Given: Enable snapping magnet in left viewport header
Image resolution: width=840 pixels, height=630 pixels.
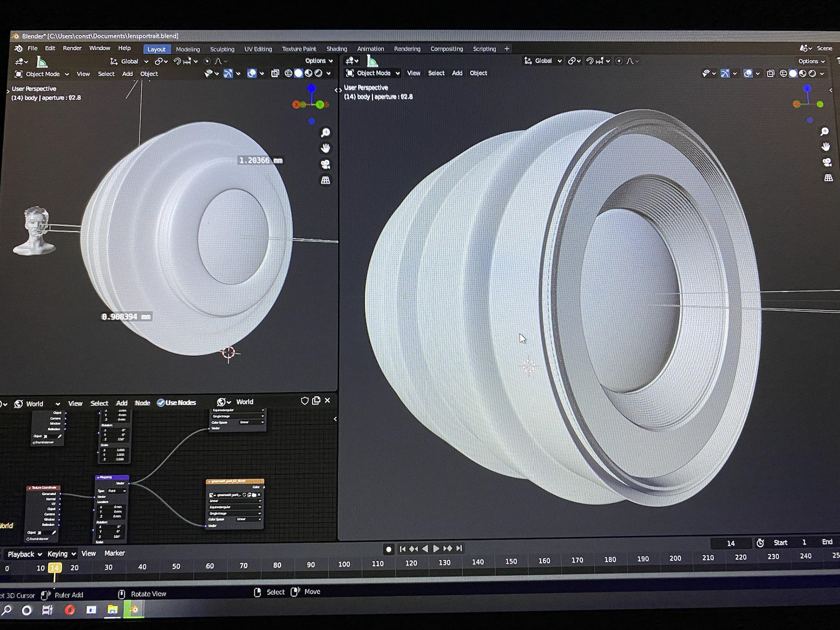Looking at the screenshot, I should tap(177, 61).
